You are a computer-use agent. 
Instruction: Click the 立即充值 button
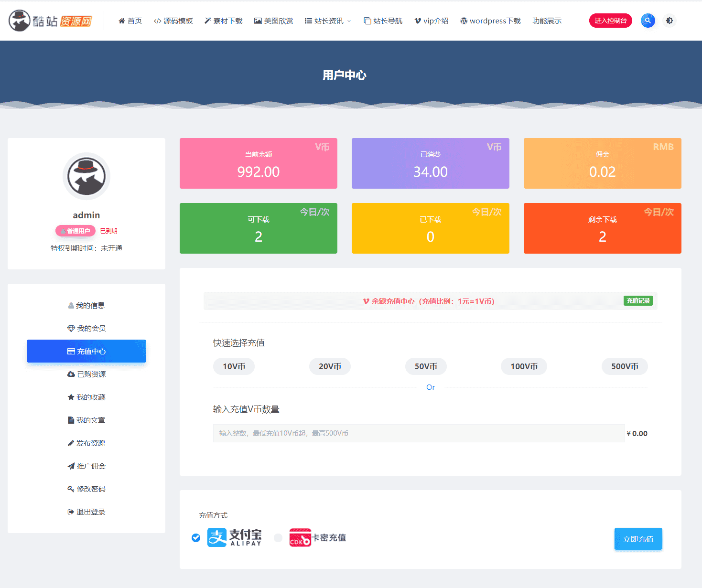coord(638,539)
